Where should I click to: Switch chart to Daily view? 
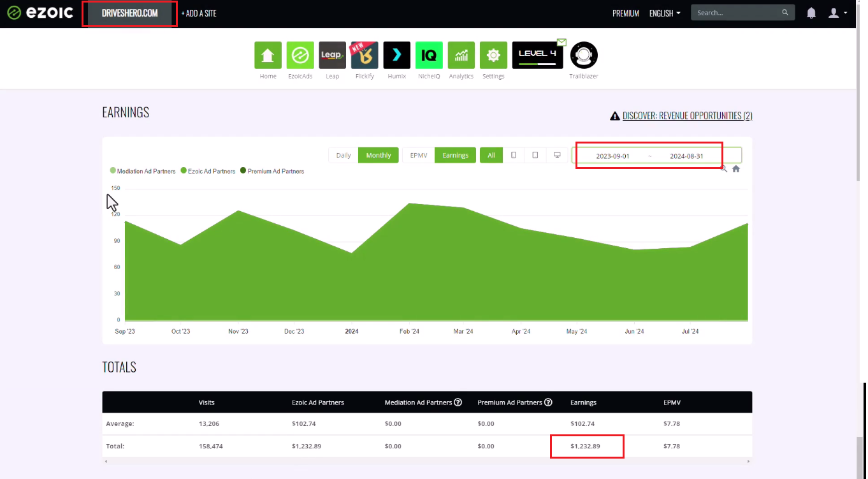344,155
